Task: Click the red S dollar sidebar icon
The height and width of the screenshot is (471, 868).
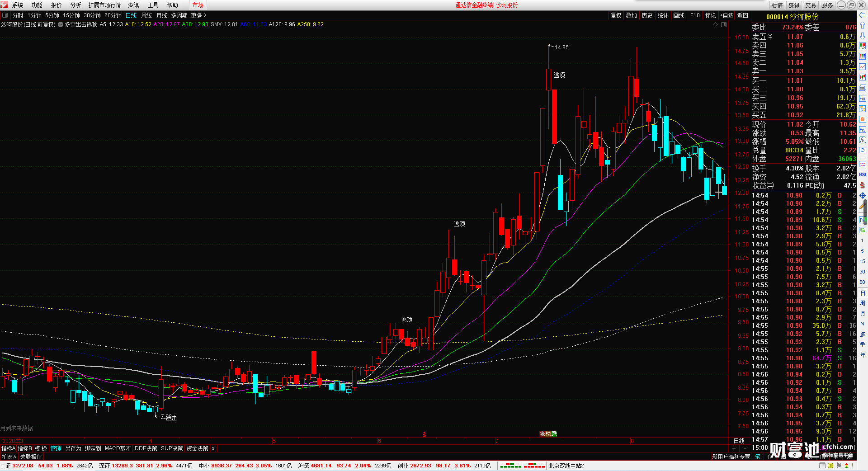Action: coord(862,185)
